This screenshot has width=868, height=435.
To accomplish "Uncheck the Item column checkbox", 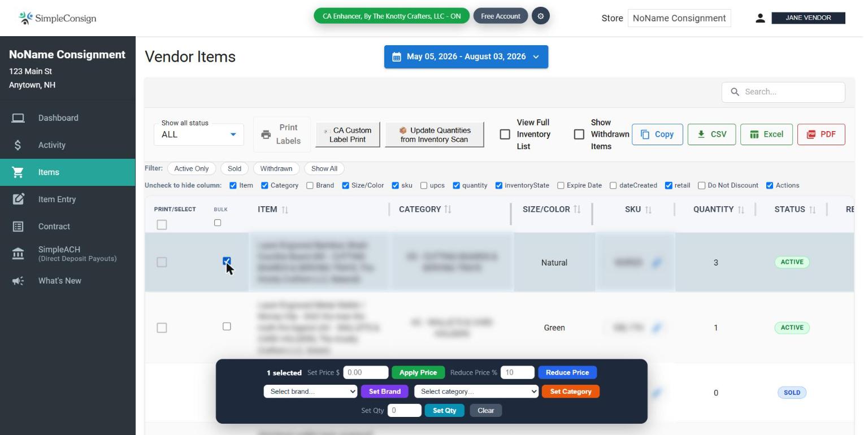I will [233, 185].
